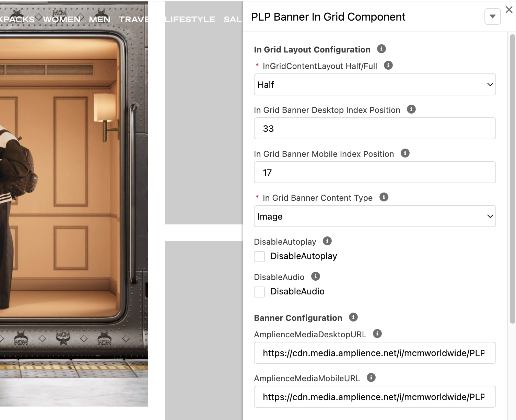Viewport: 516px width, 420px height.
Task: Enable the DisableAutoplay checkbox
Action: pos(259,257)
